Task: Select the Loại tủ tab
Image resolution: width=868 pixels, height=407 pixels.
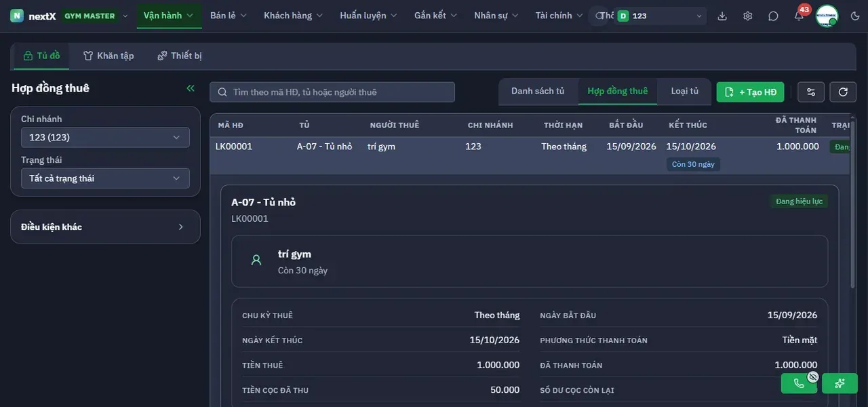Action: (x=685, y=92)
